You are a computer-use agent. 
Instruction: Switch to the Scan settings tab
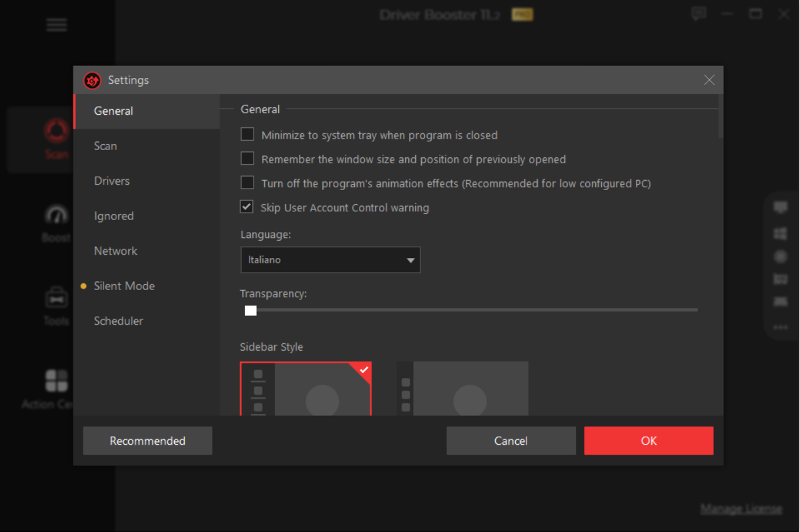[x=147, y=146]
